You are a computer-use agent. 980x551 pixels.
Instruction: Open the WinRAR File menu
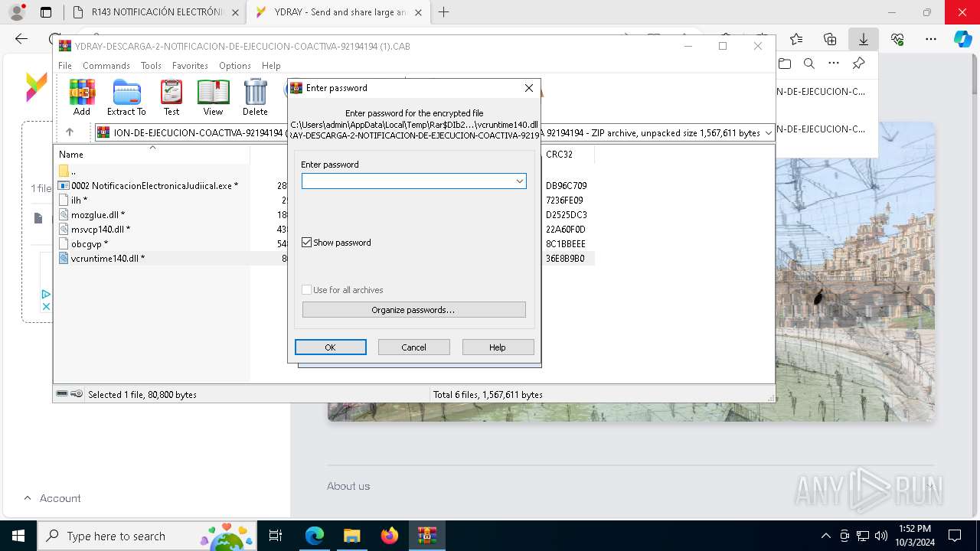(65, 66)
